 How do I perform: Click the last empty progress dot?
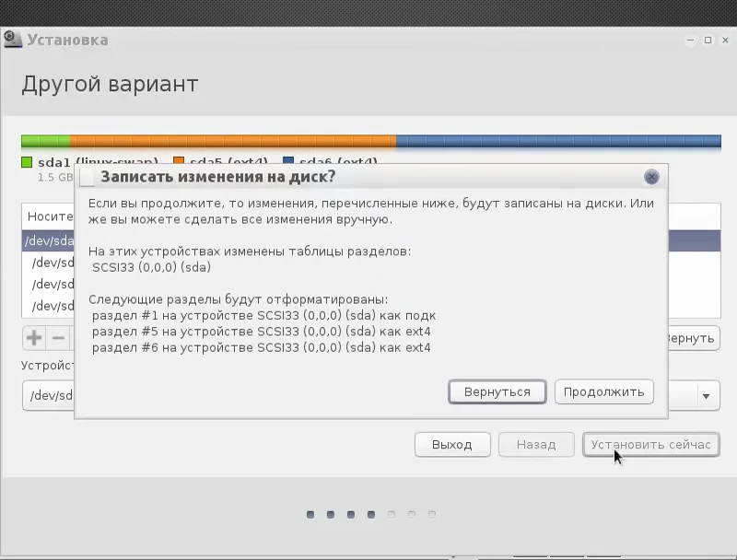(x=432, y=515)
